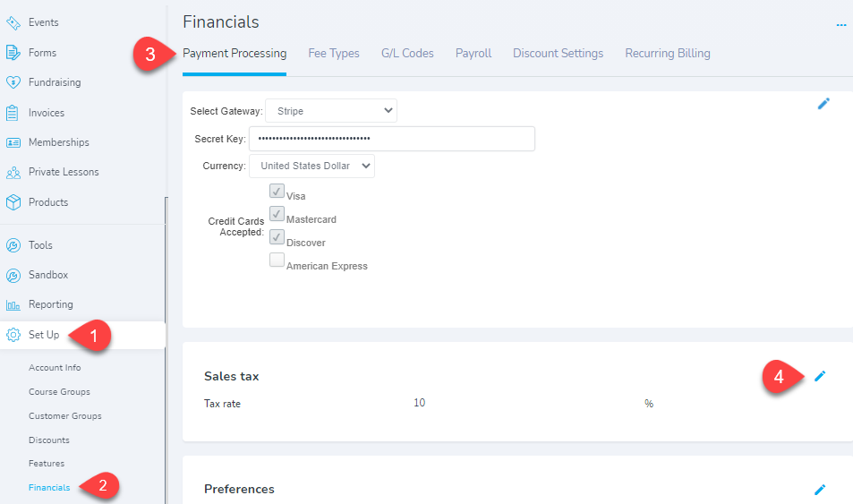Viewport: 853px width, 504px height.
Task: Edit Preferences section pencil icon
Action: tap(820, 490)
